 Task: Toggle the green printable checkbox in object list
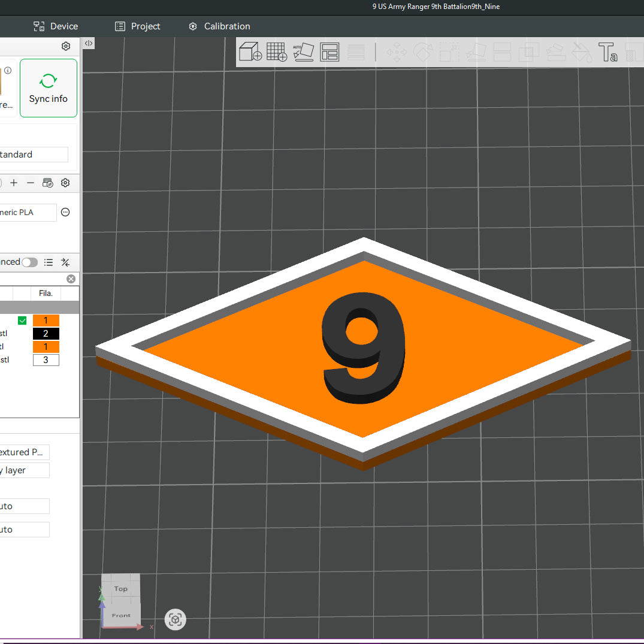coord(22,321)
